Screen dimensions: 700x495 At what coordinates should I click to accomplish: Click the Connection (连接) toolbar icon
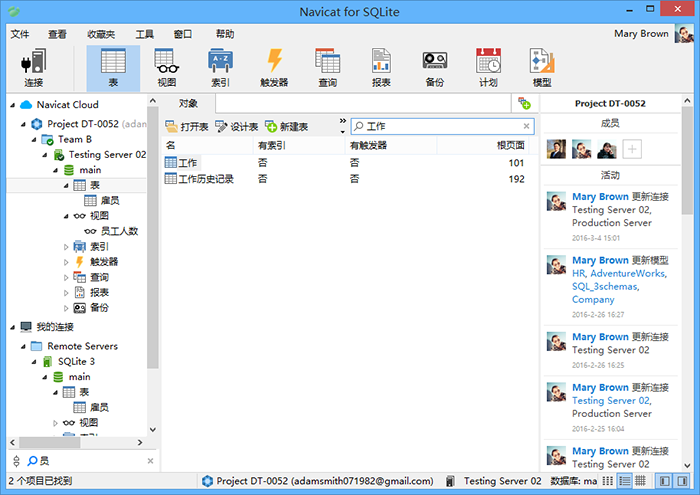point(33,68)
